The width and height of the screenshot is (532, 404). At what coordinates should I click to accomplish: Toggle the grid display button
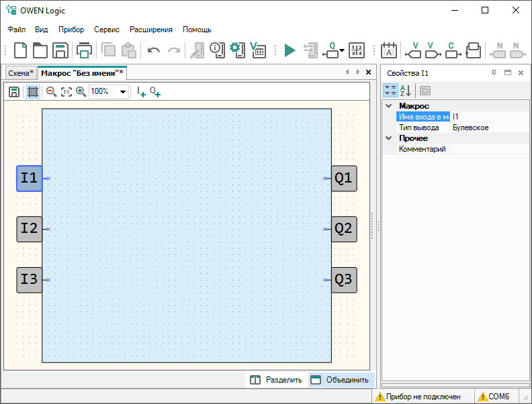[x=32, y=92]
